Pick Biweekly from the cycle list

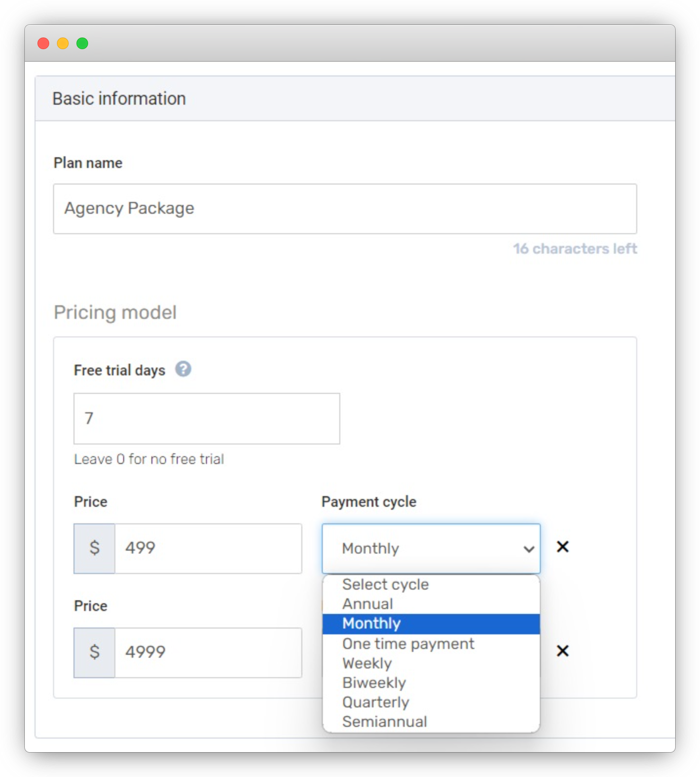431,683
